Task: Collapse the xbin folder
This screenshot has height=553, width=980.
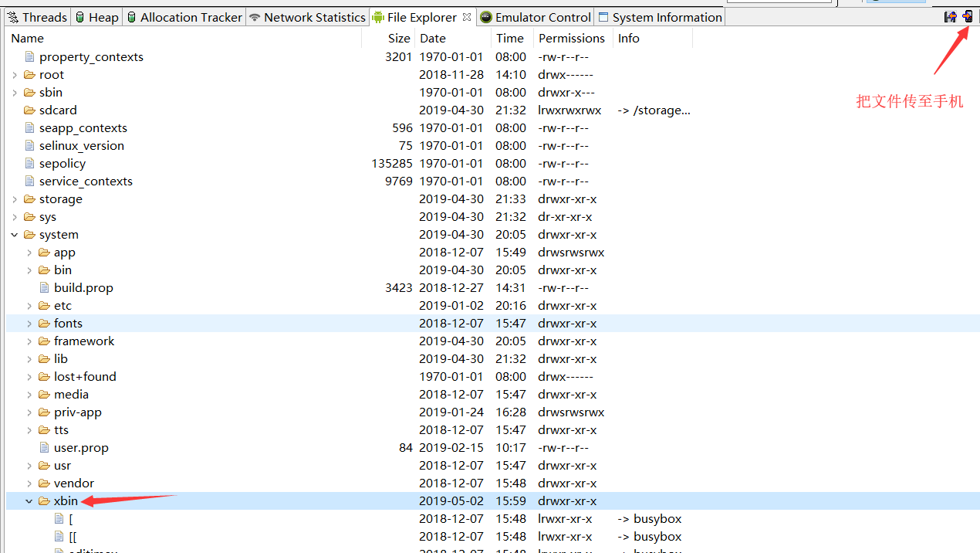Action: point(29,500)
